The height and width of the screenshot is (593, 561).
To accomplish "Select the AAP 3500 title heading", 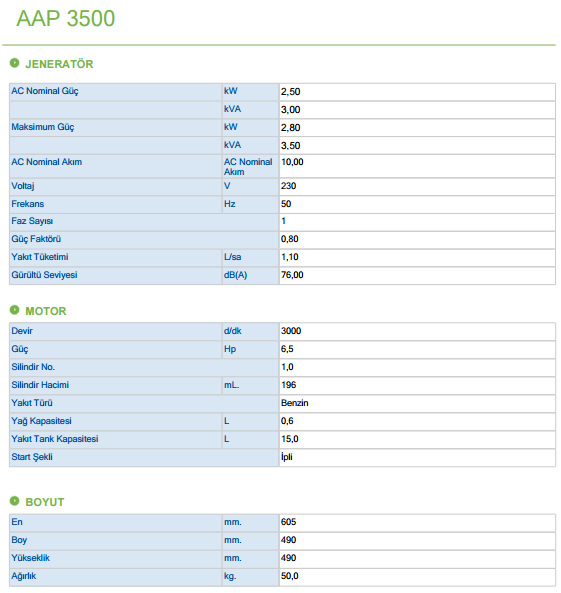I will point(65,18).
